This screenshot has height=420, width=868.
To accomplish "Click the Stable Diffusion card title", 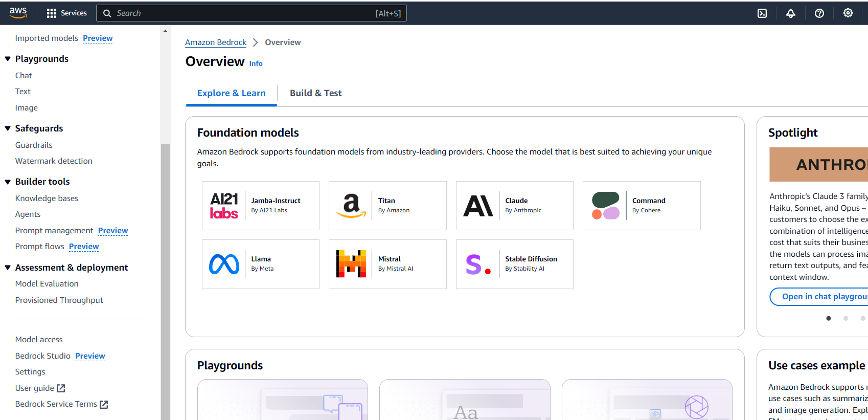I will [532, 259].
